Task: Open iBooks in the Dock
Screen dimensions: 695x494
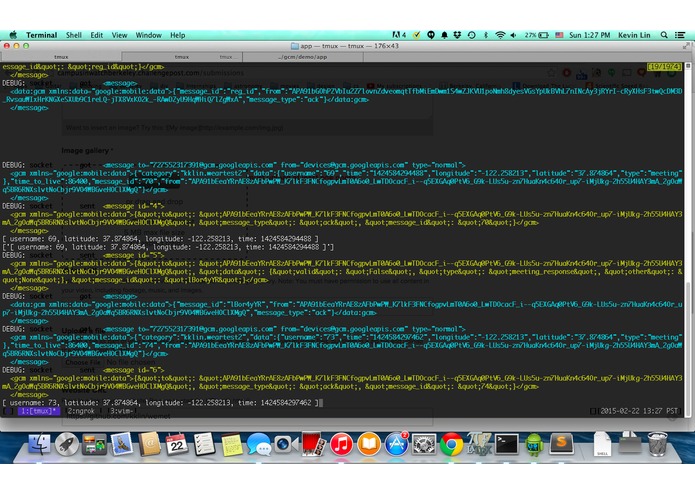Action: (x=369, y=444)
